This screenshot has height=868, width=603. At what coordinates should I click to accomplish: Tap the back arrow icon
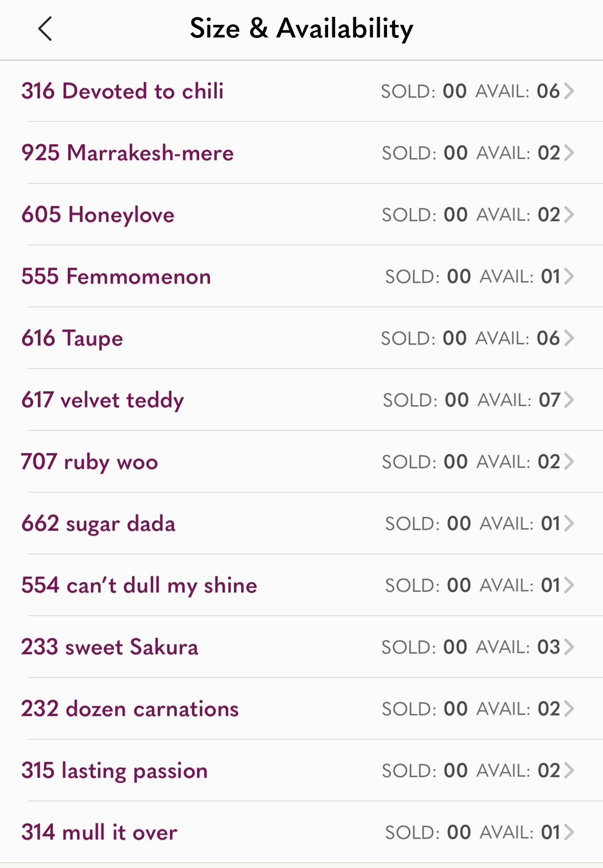tap(46, 29)
